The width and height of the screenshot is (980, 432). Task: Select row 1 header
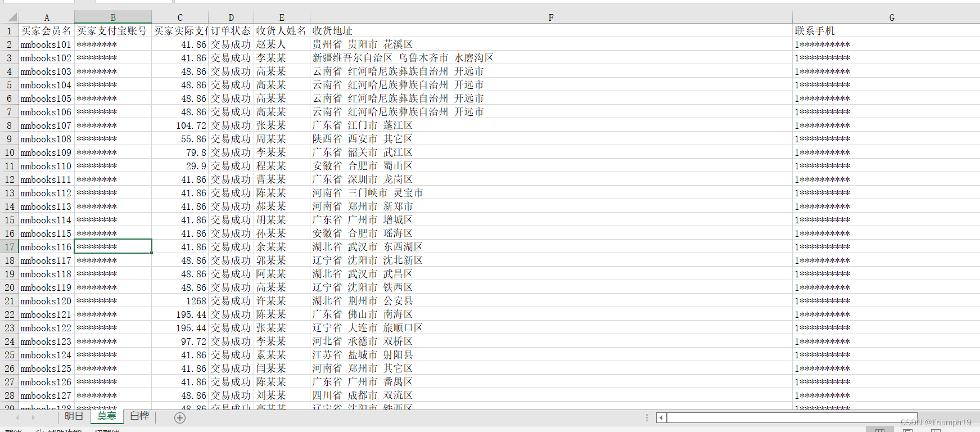pyautogui.click(x=10, y=31)
